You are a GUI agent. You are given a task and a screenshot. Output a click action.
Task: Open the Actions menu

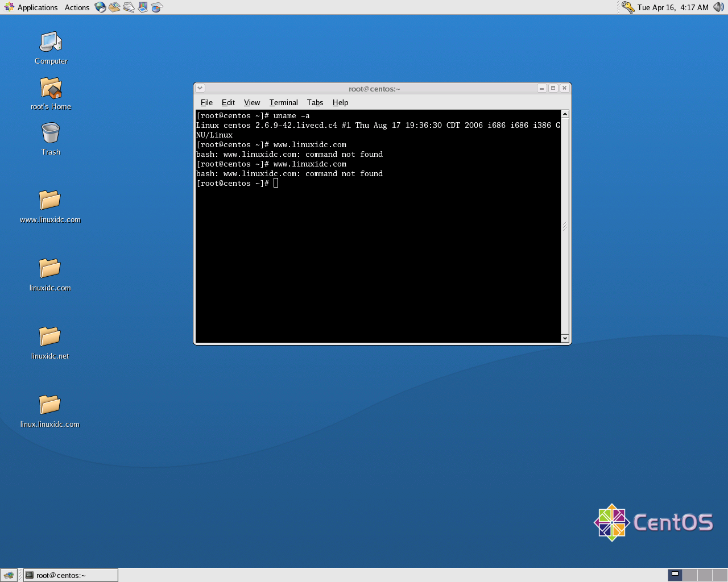(77, 7)
